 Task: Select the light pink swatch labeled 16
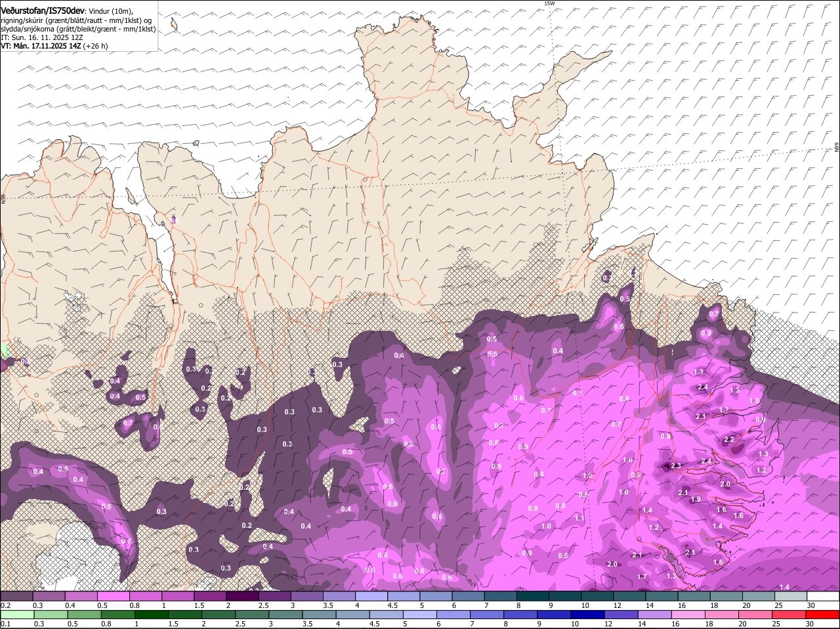pyautogui.click(x=688, y=615)
